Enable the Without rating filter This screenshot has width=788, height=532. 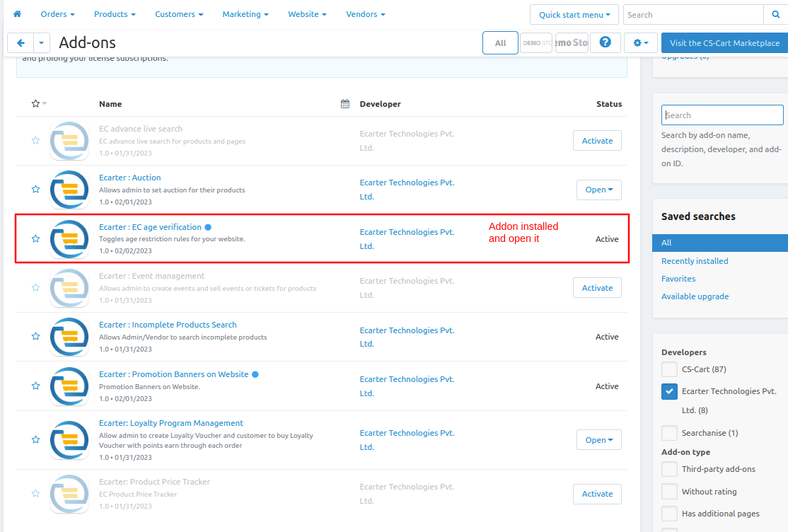pos(669,491)
